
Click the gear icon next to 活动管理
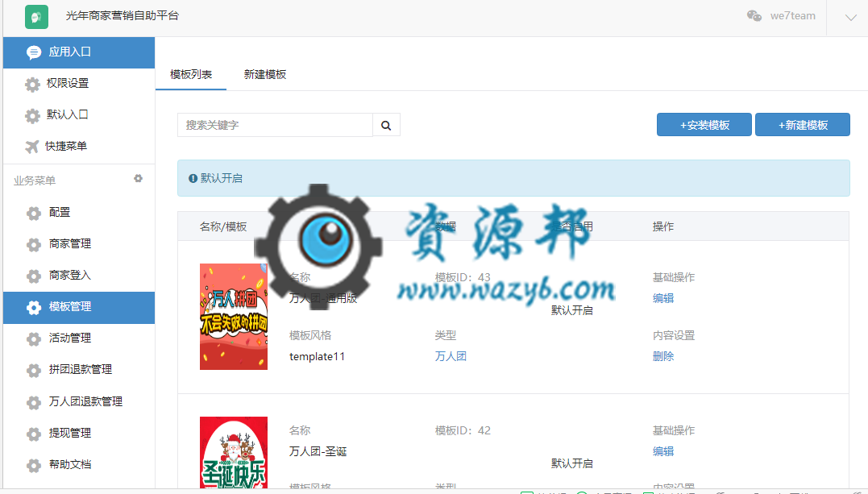tap(34, 339)
